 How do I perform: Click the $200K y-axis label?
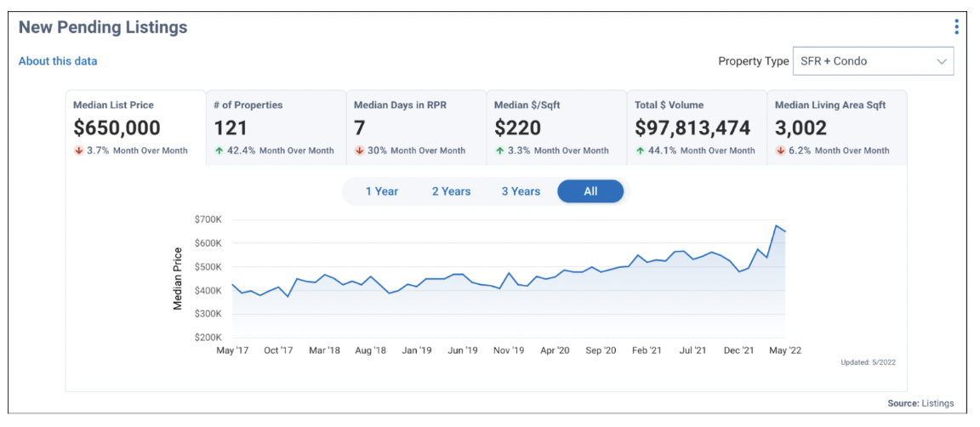click(x=208, y=338)
